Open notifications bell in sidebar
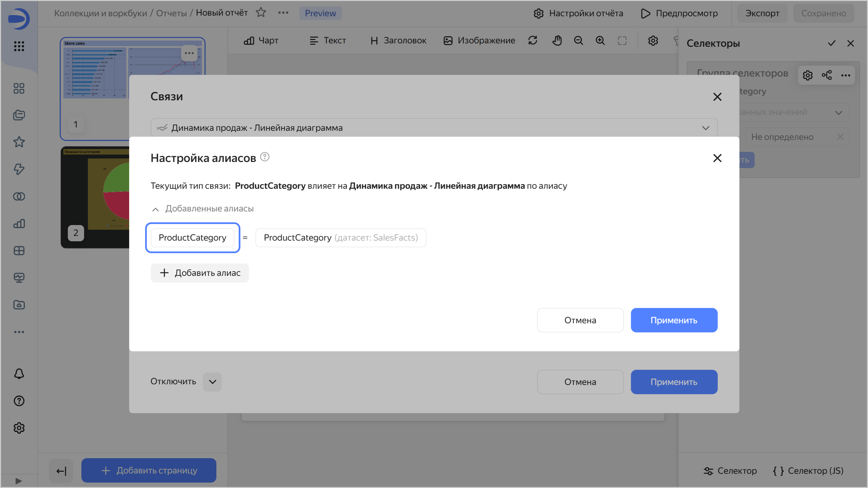Viewport: 868px width, 488px height. tap(19, 373)
